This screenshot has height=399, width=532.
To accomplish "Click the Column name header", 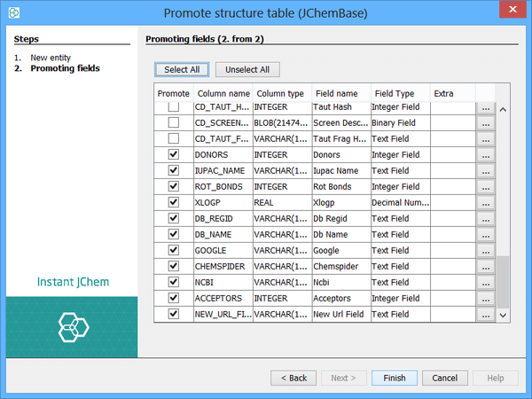I will [x=223, y=93].
